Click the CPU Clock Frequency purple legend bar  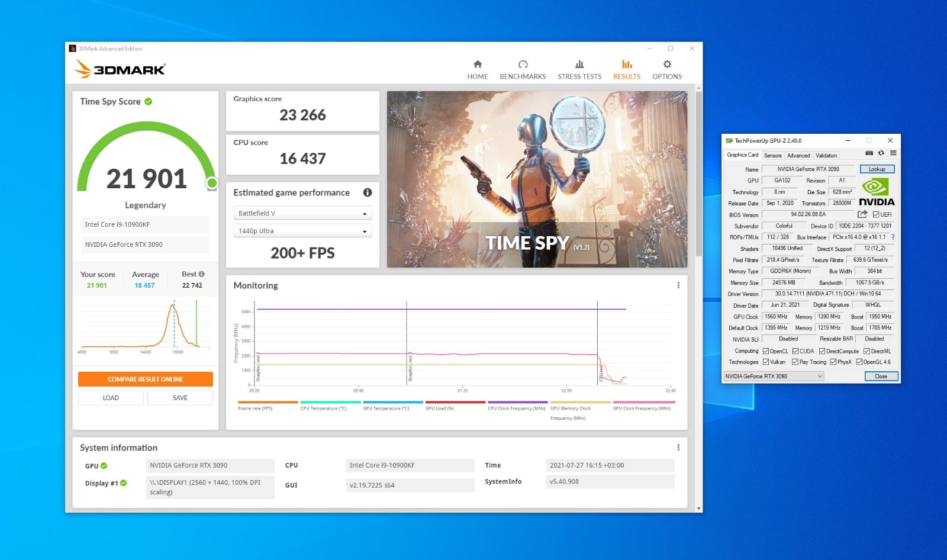[518, 402]
